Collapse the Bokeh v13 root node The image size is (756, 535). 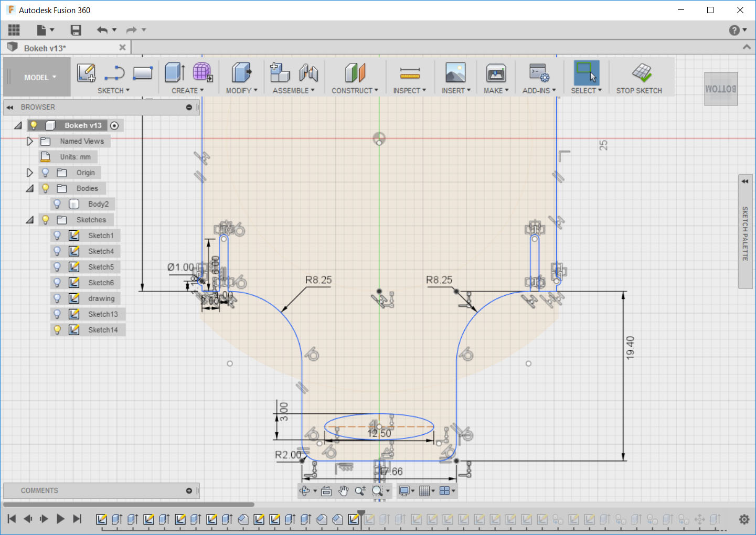point(18,126)
